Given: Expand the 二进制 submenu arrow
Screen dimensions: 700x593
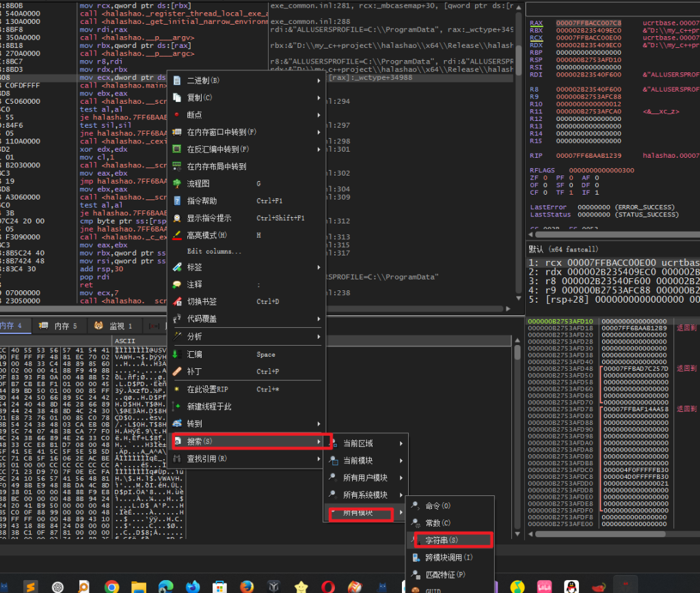Looking at the screenshot, I should point(319,81).
